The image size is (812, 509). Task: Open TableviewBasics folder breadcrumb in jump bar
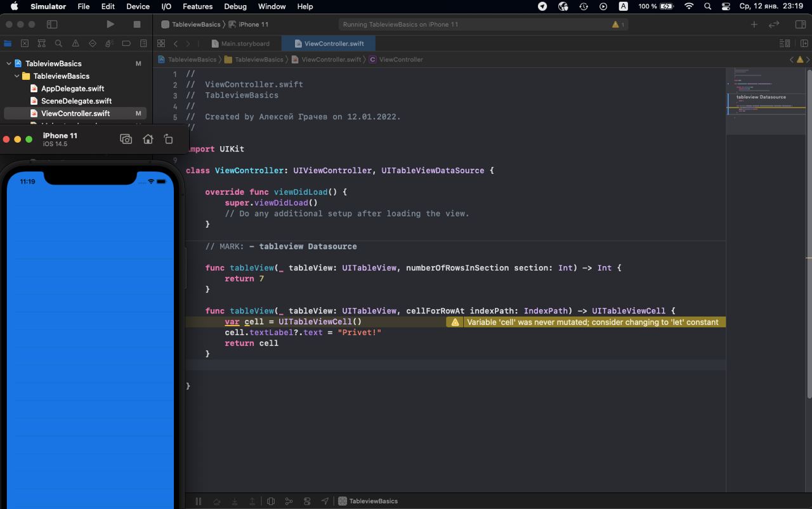click(x=254, y=59)
